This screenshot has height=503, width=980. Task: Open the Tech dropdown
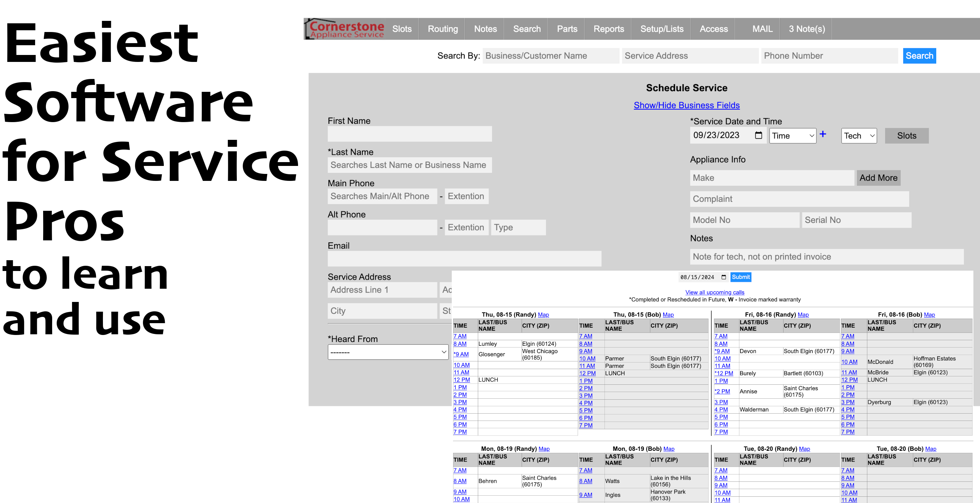coord(859,136)
